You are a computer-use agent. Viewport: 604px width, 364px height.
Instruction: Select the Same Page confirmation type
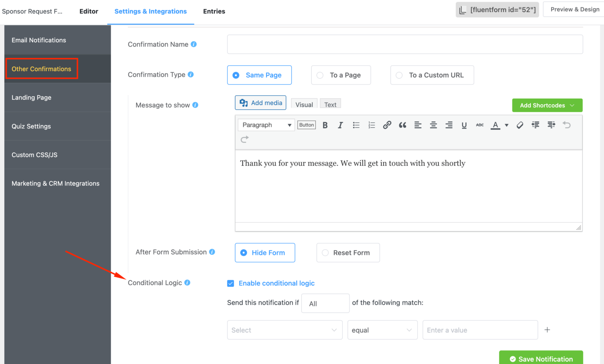pyautogui.click(x=259, y=75)
